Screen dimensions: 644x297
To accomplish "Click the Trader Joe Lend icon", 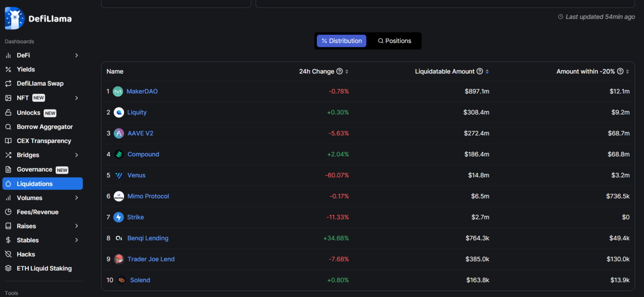I will click(119, 259).
